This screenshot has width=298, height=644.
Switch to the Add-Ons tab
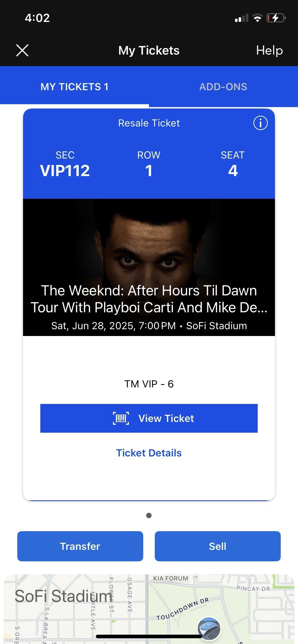coord(223,87)
